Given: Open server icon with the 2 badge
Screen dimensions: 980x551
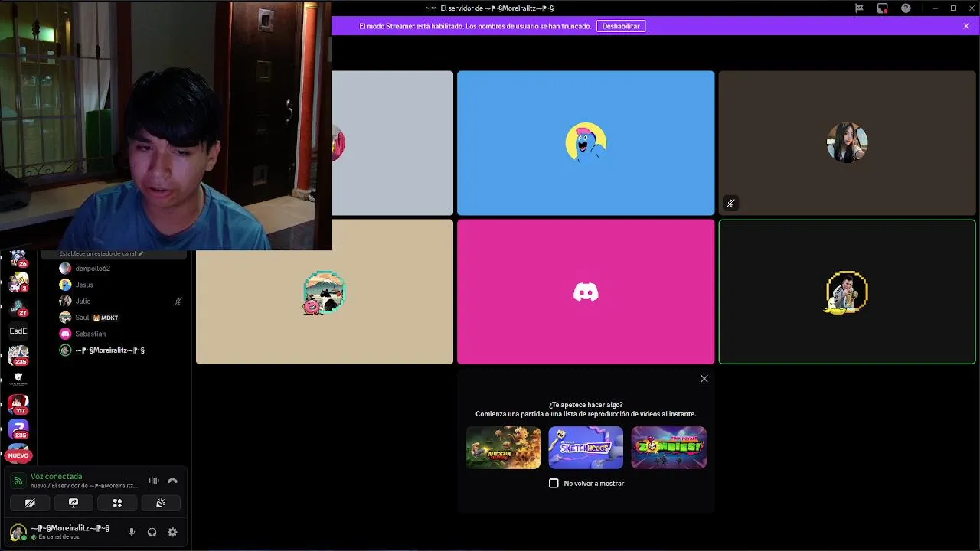Looking at the screenshot, I should pos(18,282).
